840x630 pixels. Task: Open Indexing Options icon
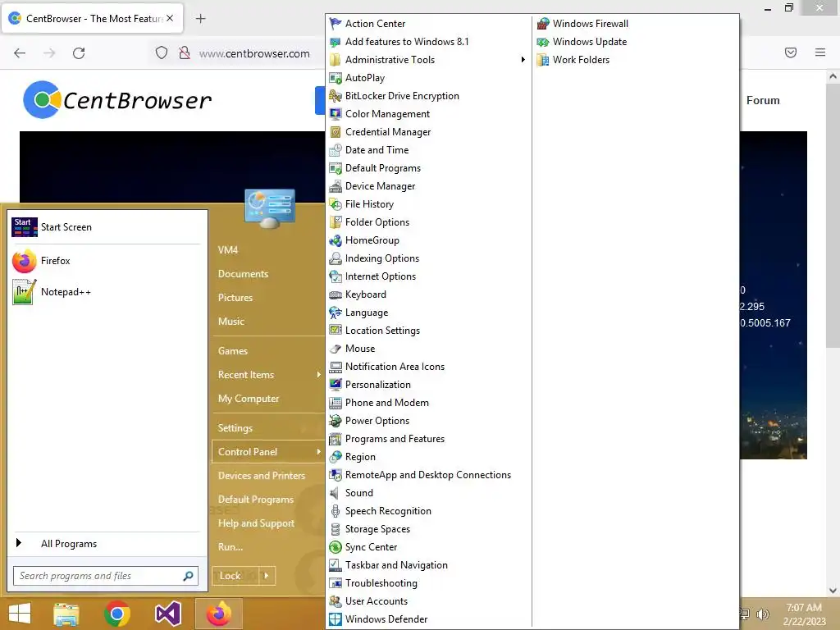(336, 258)
